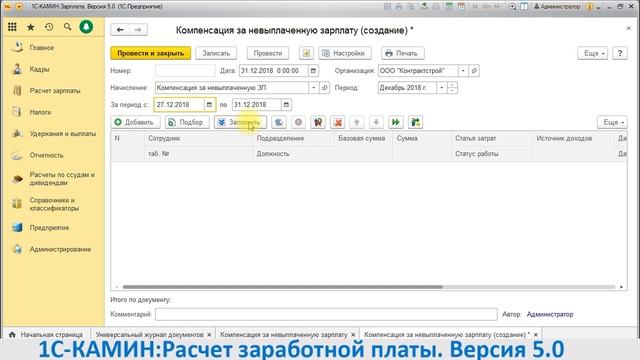The width and height of the screenshot is (640, 360).
Task: Click the document movements report icon next to Провести
Action: click(306, 53)
